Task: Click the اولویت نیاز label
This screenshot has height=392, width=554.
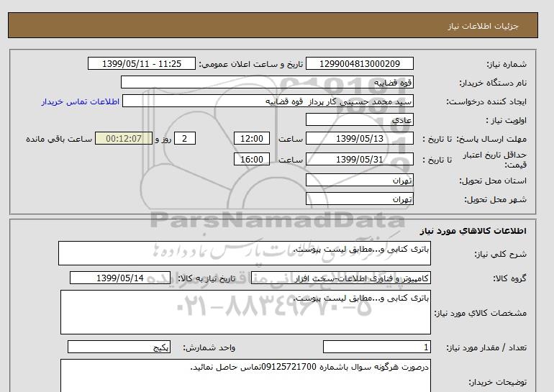Action: (x=507, y=120)
